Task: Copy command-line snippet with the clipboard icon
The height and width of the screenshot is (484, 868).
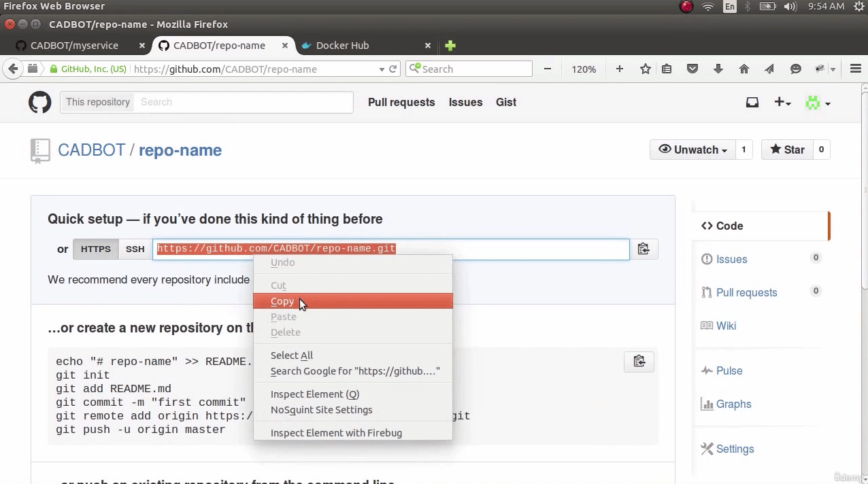Action: [639, 361]
